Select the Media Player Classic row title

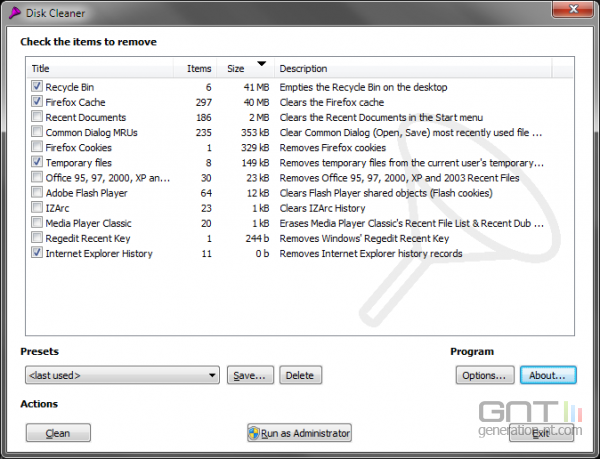coord(88,223)
